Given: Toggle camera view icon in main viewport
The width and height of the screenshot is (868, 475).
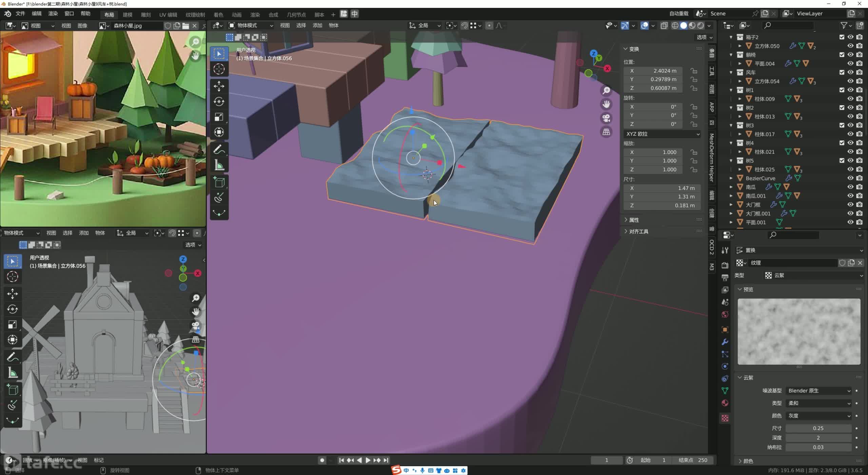Looking at the screenshot, I should pyautogui.click(x=606, y=118).
